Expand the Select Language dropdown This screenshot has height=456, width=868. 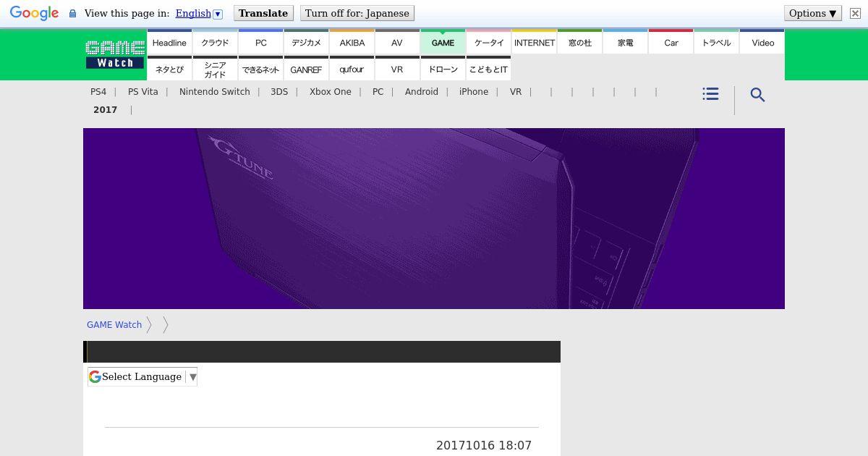tap(142, 376)
